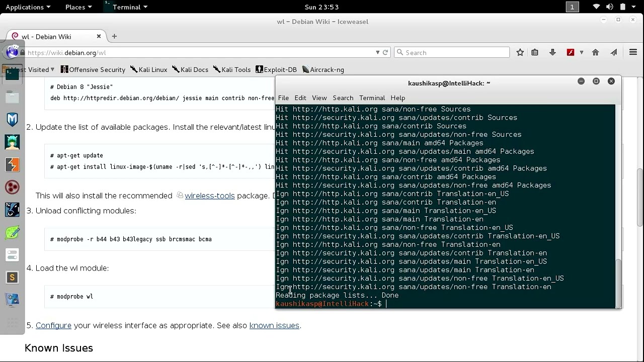Click the 'Known Issues' heading

point(59,348)
